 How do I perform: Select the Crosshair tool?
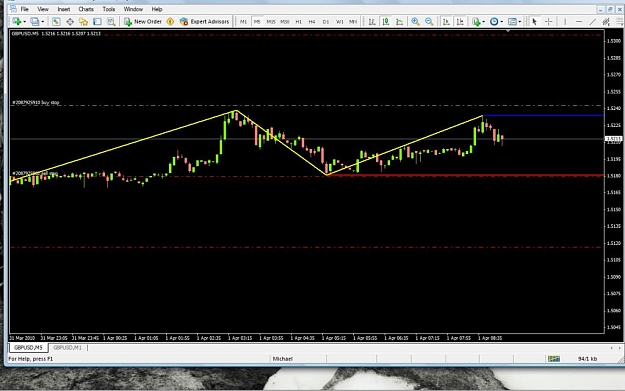(548, 22)
